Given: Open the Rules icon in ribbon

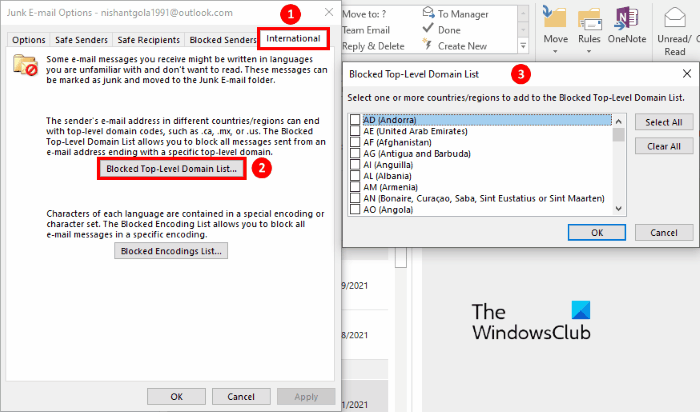Looking at the screenshot, I should pos(589,19).
